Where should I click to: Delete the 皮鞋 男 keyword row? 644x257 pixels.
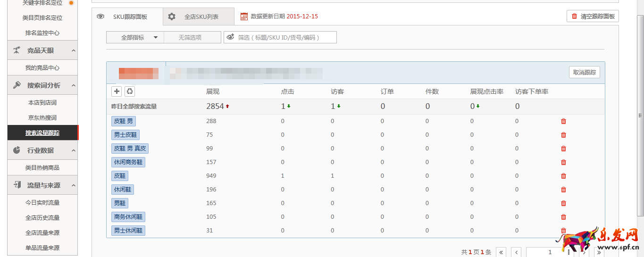click(x=563, y=121)
